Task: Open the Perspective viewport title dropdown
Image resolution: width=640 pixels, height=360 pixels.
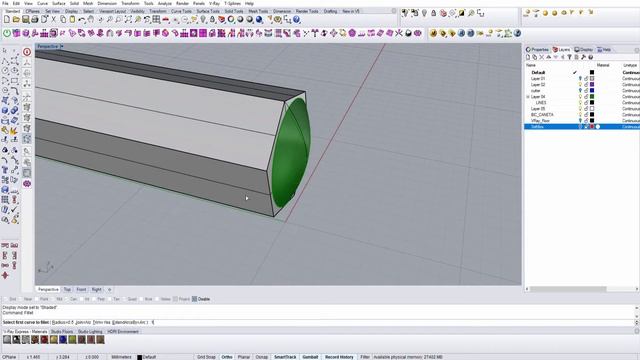Action: click(62, 47)
